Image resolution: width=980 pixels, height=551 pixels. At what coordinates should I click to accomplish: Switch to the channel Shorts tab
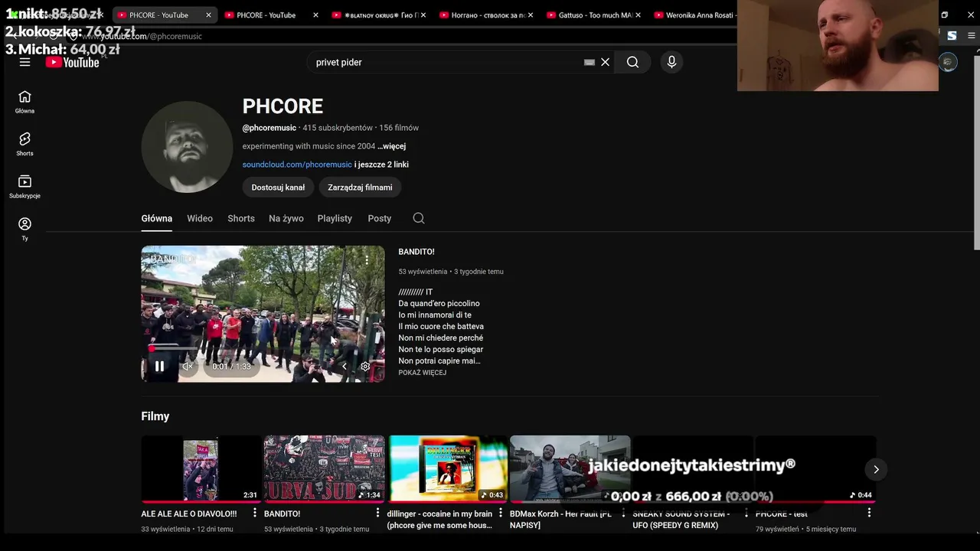[241, 218]
